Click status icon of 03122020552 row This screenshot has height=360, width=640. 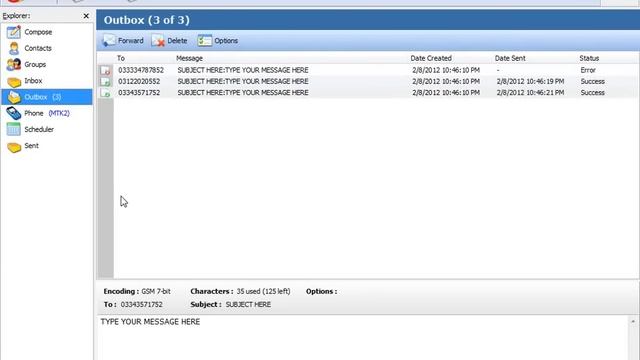point(105,82)
